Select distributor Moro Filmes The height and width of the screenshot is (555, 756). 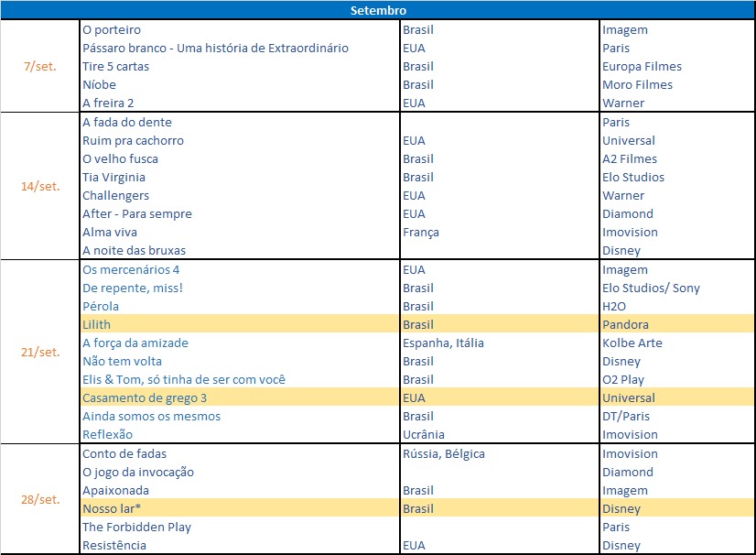637,84
